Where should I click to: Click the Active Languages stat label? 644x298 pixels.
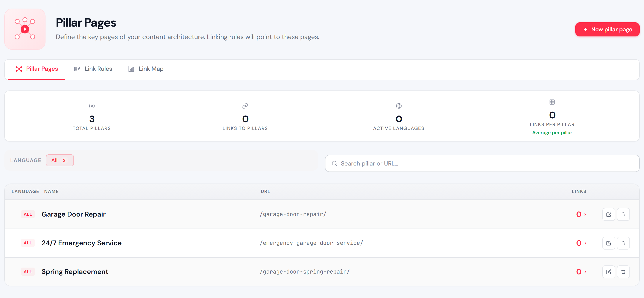(398, 128)
